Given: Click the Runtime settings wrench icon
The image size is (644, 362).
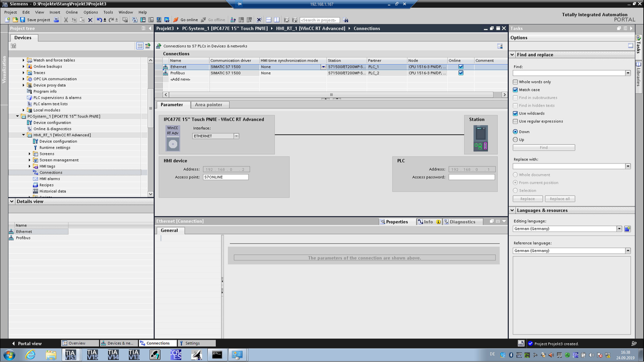Looking at the screenshot, I should tap(35, 147).
